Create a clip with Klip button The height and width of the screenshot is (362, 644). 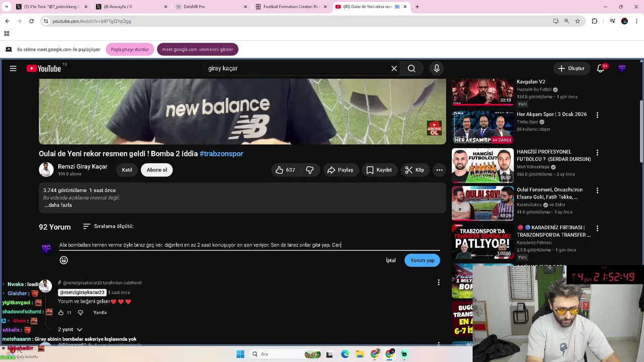tap(415, 170)
